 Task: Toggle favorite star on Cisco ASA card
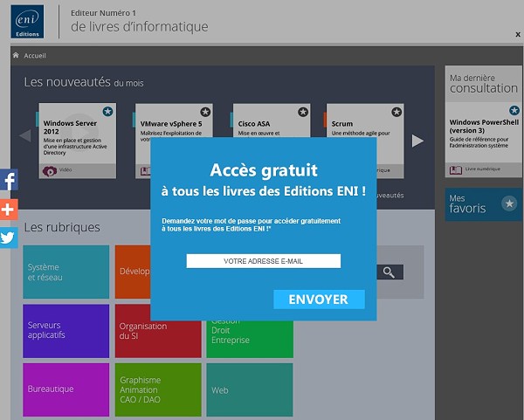point(303,112)
